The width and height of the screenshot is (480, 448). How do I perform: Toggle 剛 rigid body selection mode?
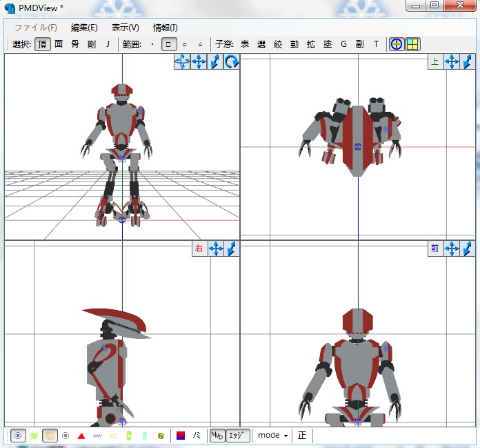click(x=92, y=44)
